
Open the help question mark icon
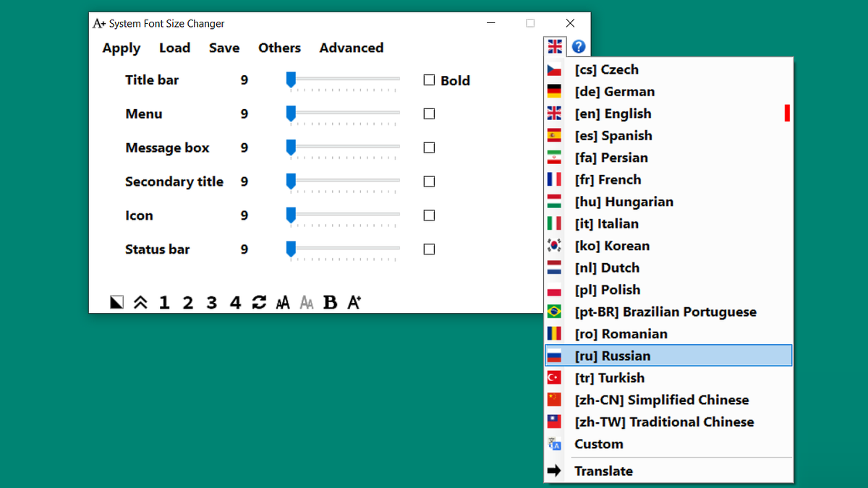[x=579, y=47]
